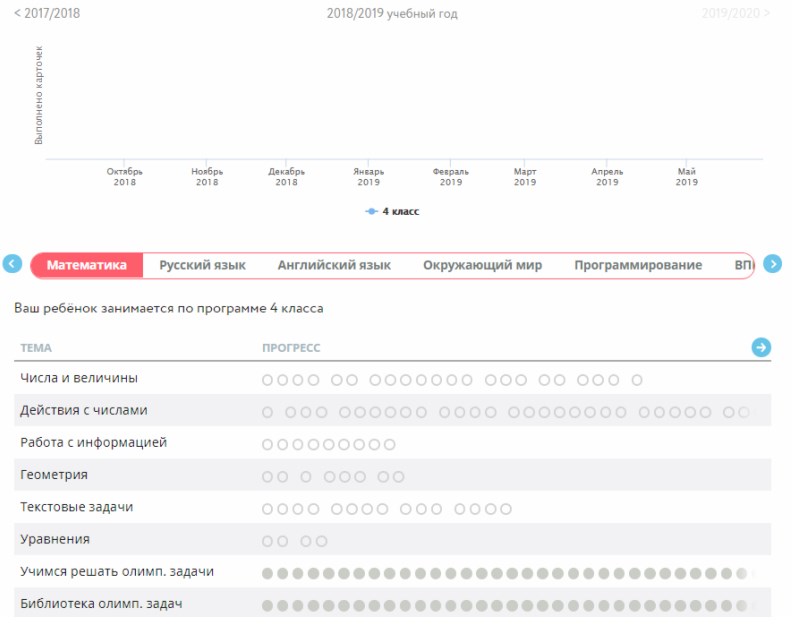
Task: Open topic Текстовые задачи
Action: click(x=77, y=507)
